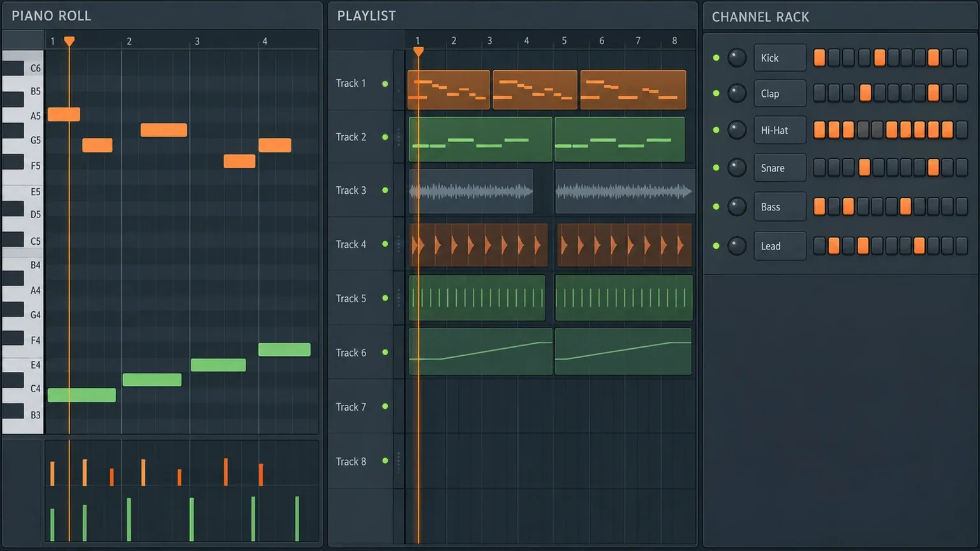
Task: Toggle Track 6 mute dot in Playlist
Action: [x=385, y=352]
